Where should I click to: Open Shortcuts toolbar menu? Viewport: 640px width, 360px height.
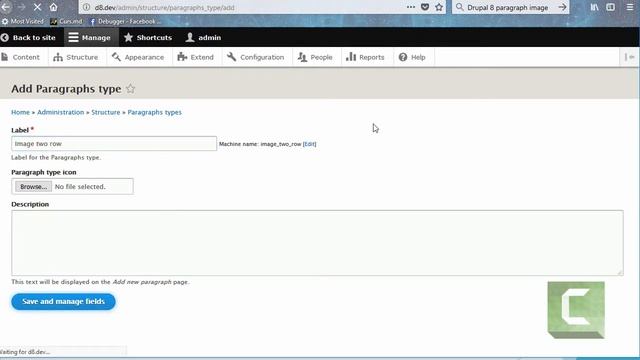pyautogui.click(x=148, y=38)
